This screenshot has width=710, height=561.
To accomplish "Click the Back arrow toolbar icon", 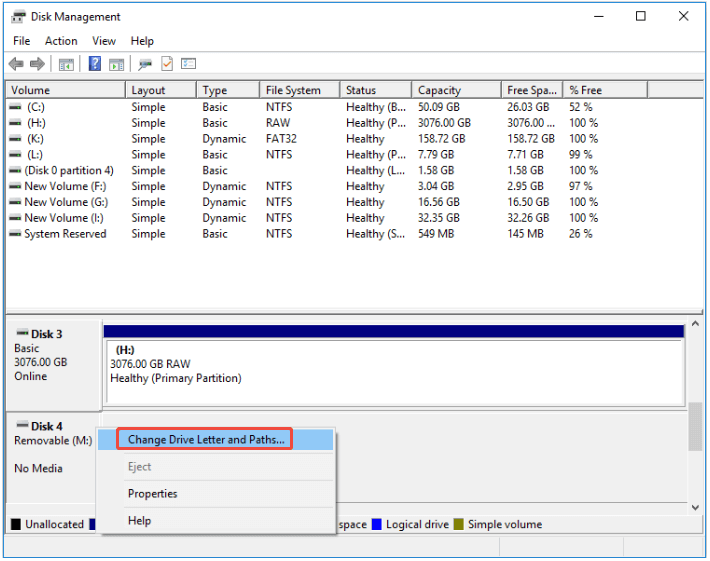I will (x=16, y=64).
